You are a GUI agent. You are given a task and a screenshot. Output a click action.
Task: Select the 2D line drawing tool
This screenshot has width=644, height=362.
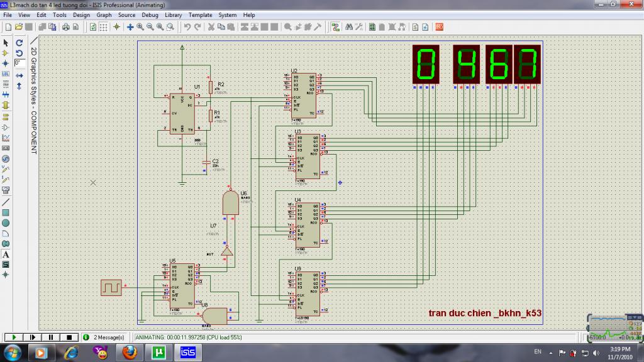click(x=6, y=202)
